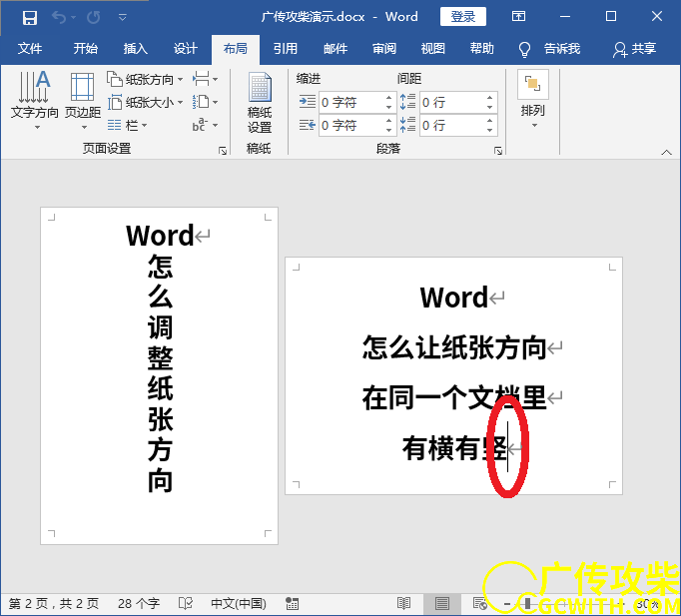Open the Customize Quick Access Toolbar dropdown
The image size is (681, 616).
coord(123,18)
